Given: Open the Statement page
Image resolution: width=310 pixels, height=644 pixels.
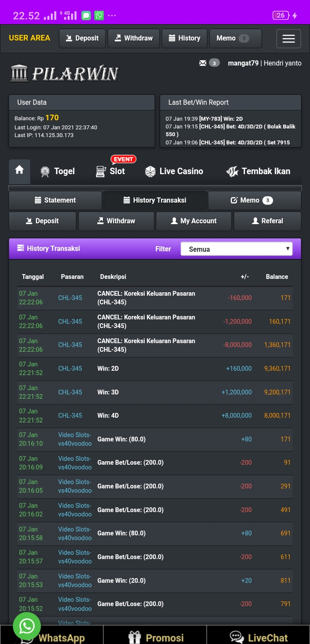Looking at the screenshot, I should 55,200.
